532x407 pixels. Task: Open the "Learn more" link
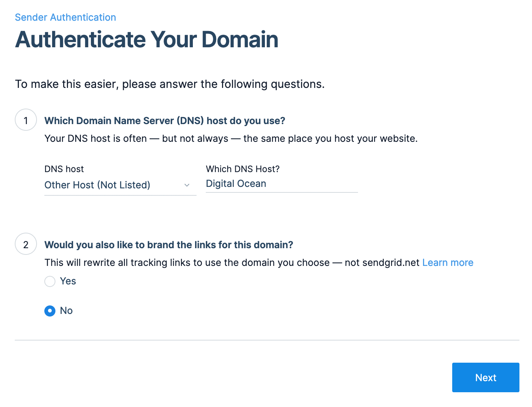448,263
